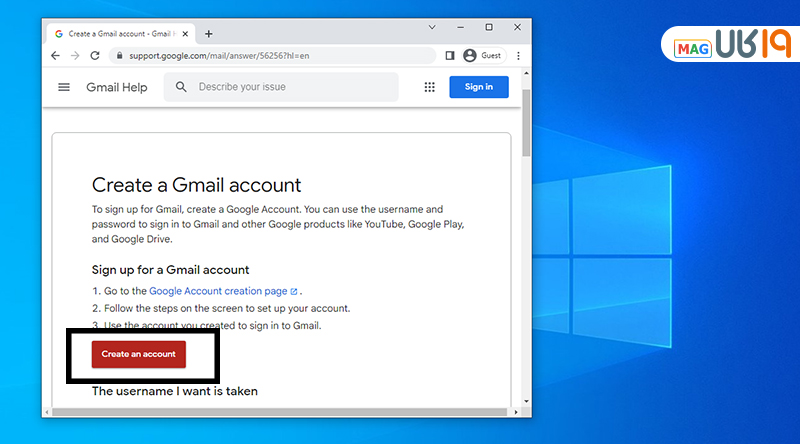Open the Google apps grid launcher
The width and height of the screenshot is (800, 444).
pyautogui.click(x=430, y=87)
